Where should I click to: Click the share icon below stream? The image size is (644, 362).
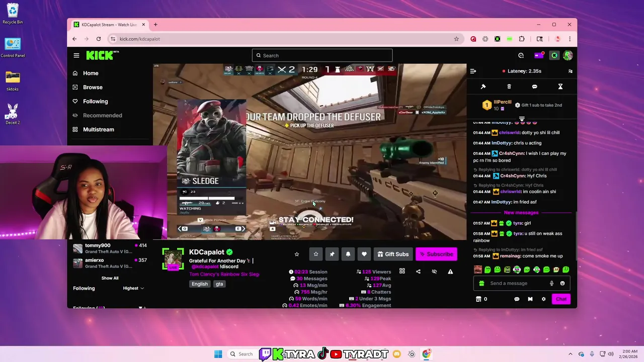[x=418, y=271]
